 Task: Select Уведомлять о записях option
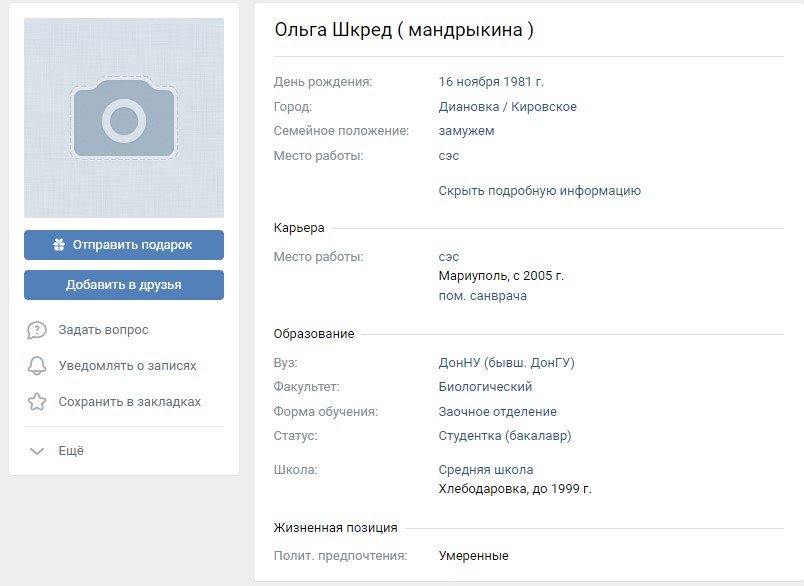(127, 366)
